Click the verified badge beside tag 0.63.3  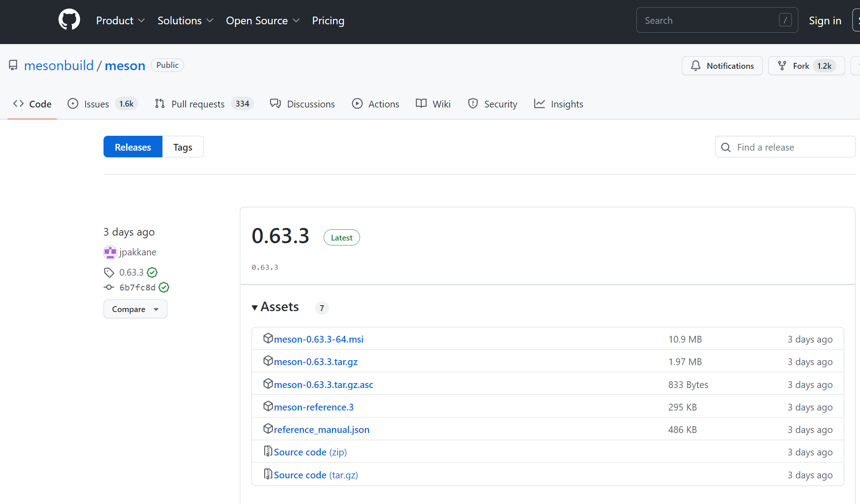tap(153, 272)
